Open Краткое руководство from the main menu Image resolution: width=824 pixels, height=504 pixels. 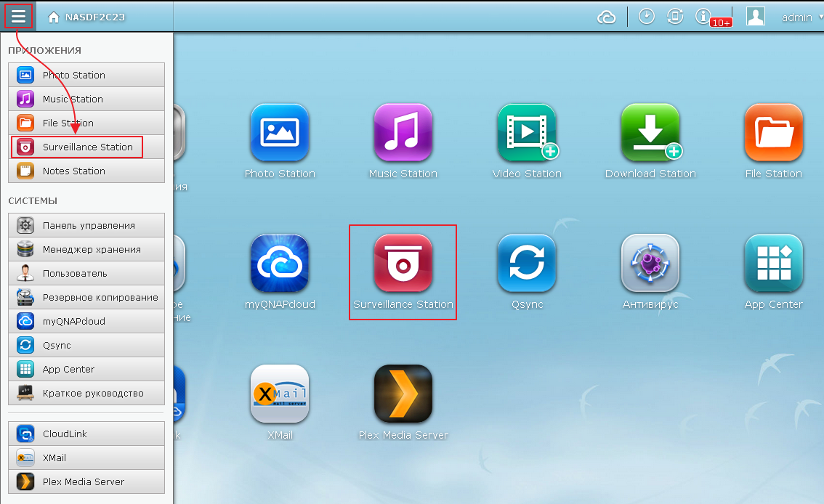(86, 393)
